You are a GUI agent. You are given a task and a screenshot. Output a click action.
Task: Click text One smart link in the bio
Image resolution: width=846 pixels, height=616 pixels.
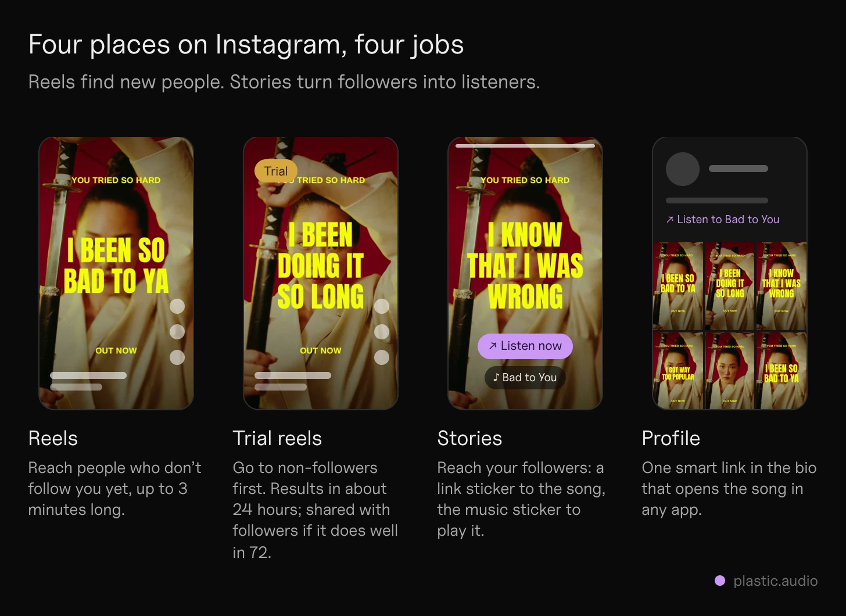pyautogui.click(x=729, y=489)
